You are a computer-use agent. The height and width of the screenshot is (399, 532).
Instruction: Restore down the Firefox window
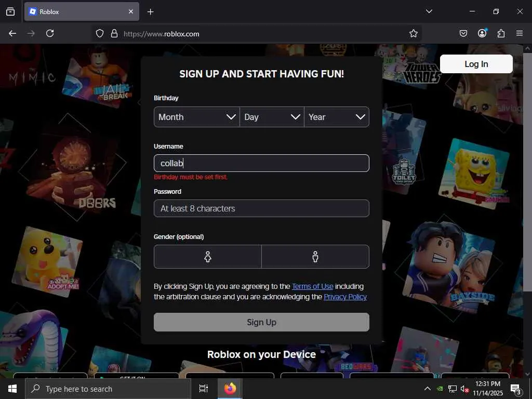tap(496, 11)
